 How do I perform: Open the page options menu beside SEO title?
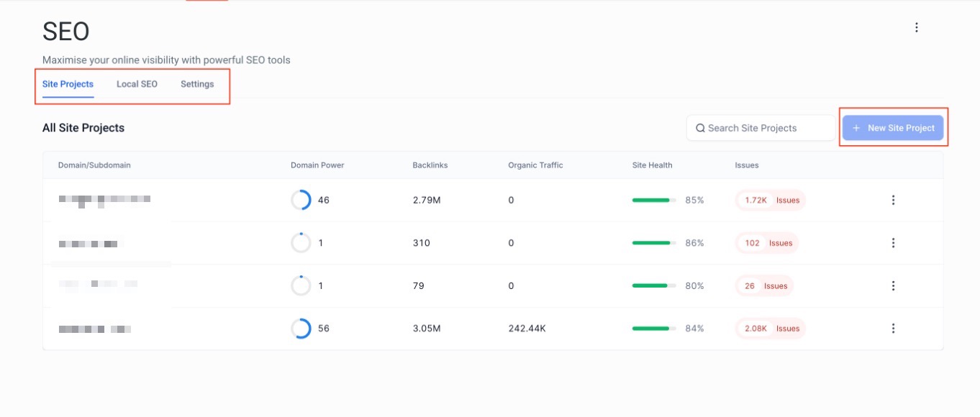916,27
